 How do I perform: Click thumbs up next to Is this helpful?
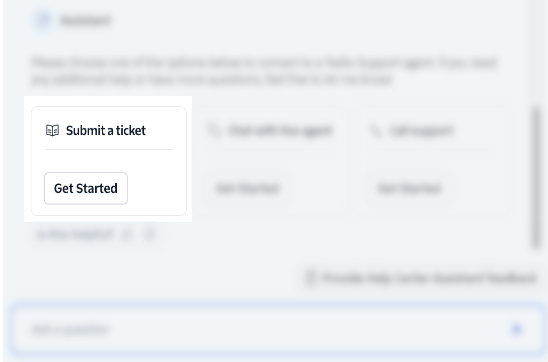click(127, 234)
